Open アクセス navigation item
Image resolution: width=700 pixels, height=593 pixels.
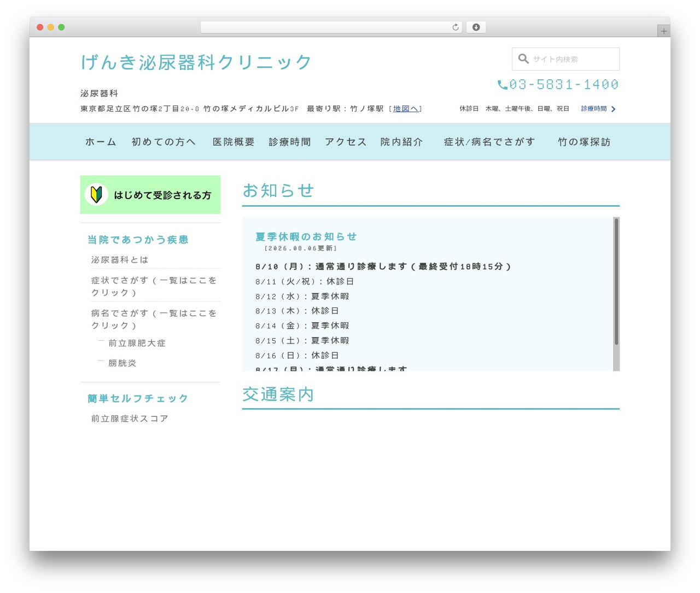(x=346, y=142)
